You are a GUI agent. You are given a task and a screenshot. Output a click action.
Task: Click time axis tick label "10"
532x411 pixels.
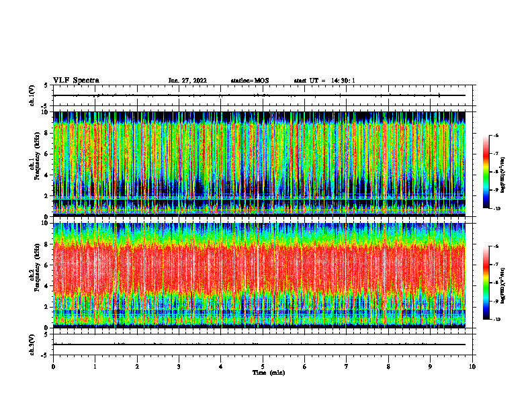tap(472, 367)
